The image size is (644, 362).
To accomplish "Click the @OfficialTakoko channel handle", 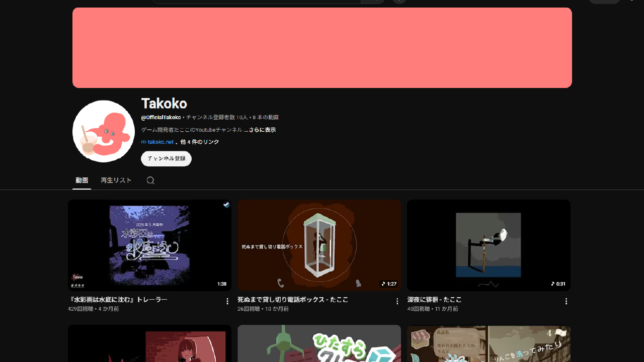I will (x=161, y=117).
